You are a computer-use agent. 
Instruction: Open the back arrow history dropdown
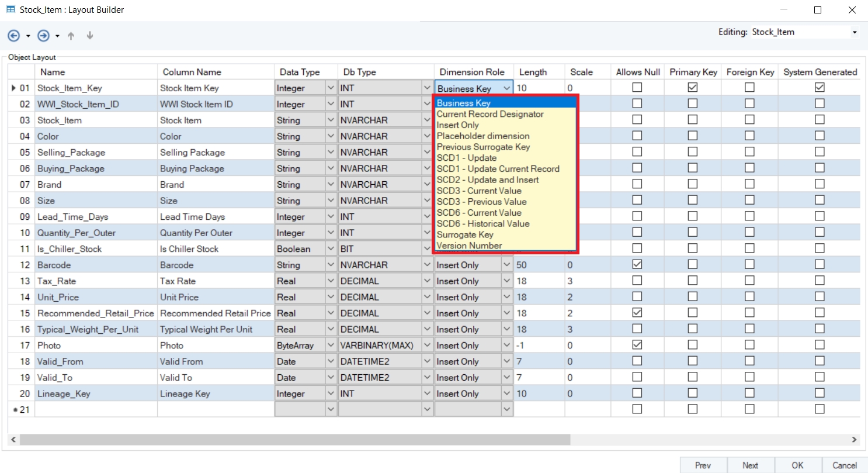(28, 36)
